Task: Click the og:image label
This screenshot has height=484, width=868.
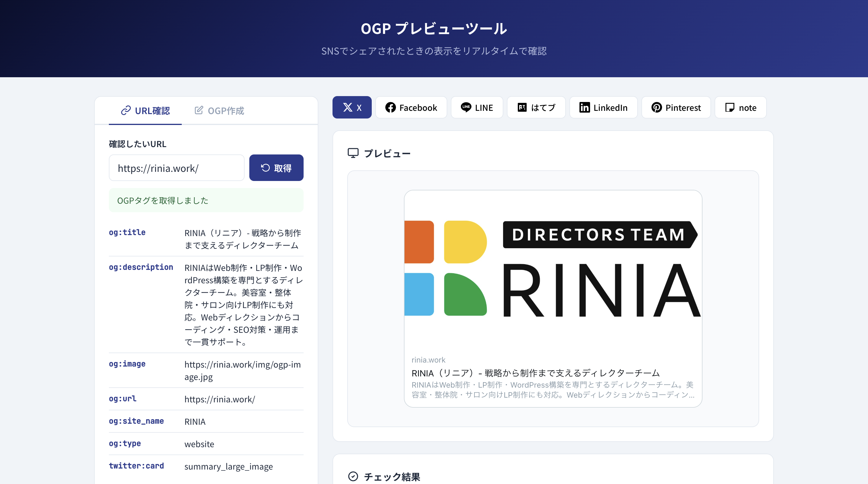Action: 127,363
